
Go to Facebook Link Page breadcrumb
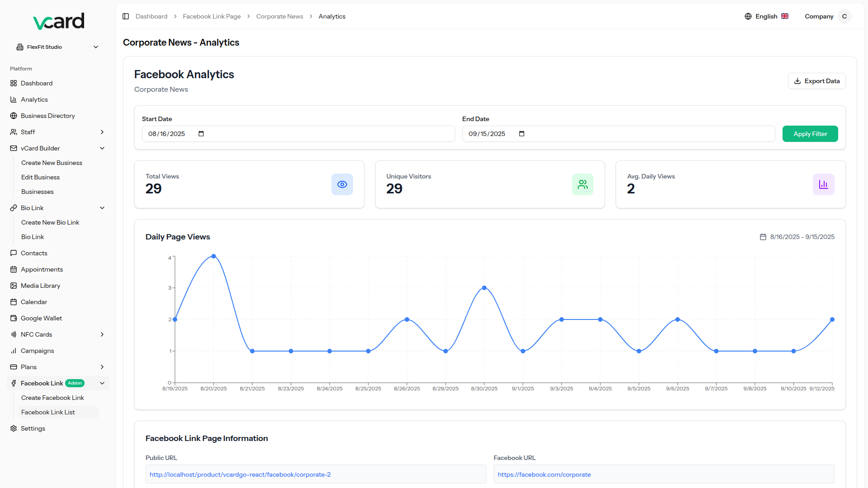212,16
